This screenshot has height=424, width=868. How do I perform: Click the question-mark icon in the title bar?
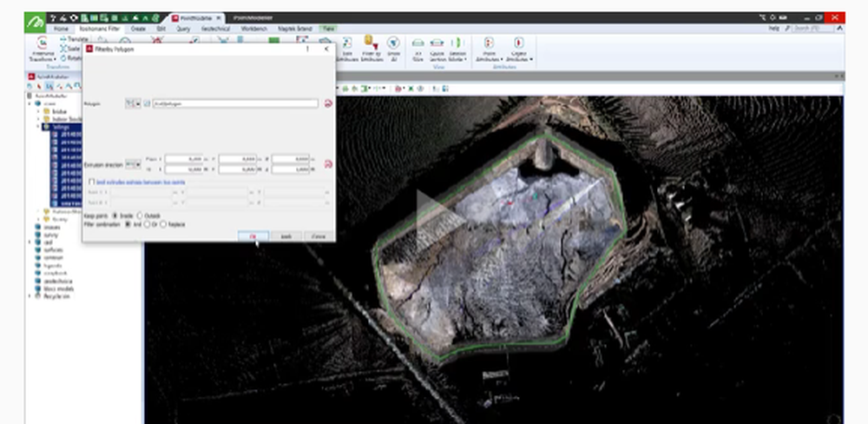(x=54, y=17)
